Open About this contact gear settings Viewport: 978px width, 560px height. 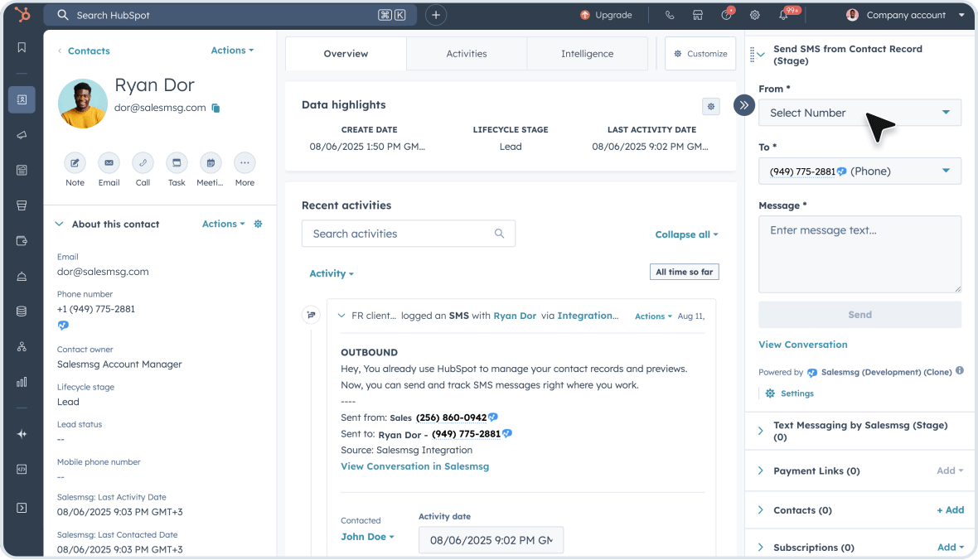pyautogui.click(x=259, y=224)
